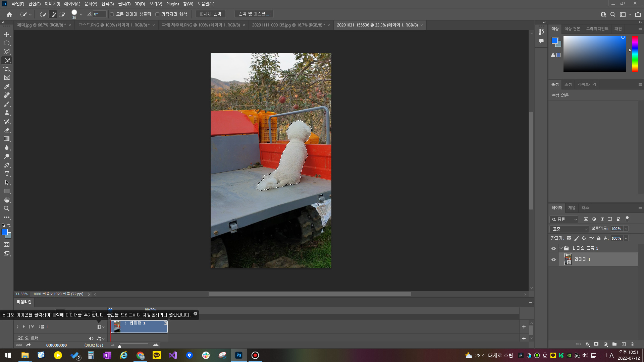Select the Hand tool
The width and height of the screenshot is (644, 362).
7,200
